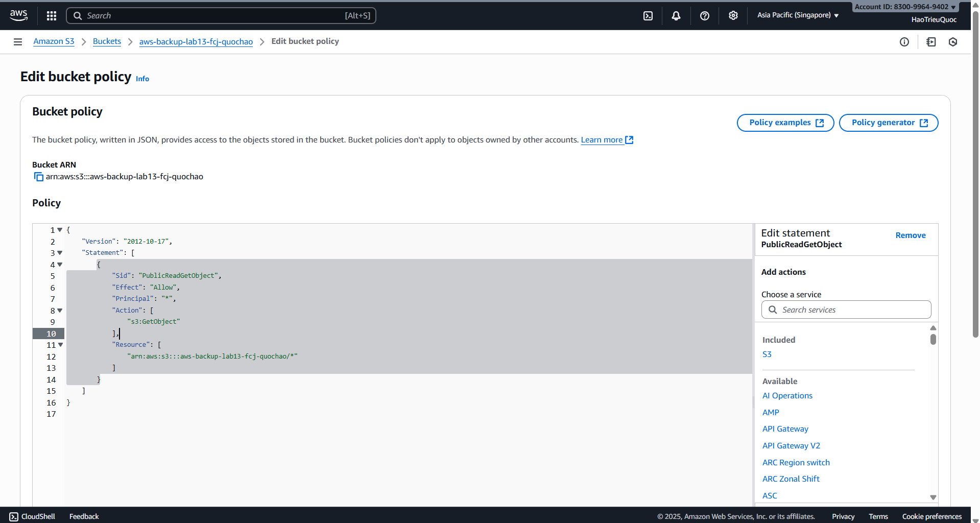The width and height of the screenshot is (980, 523).
Task: Open the Asia Pacific (Singapore) region dropdown
Action: pos(798,15)
